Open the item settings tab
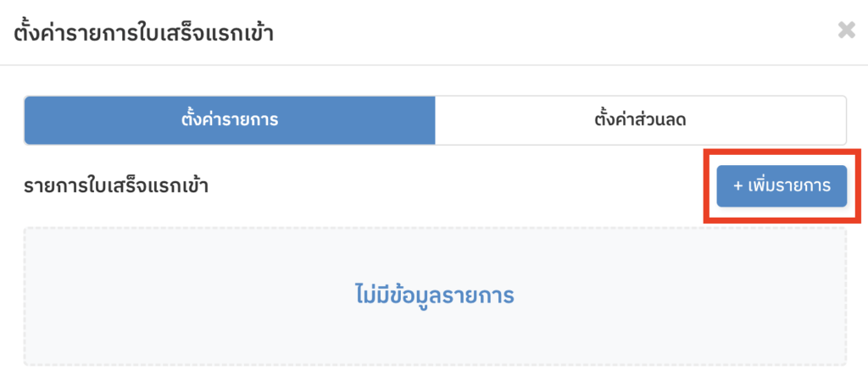 point(230,120)
